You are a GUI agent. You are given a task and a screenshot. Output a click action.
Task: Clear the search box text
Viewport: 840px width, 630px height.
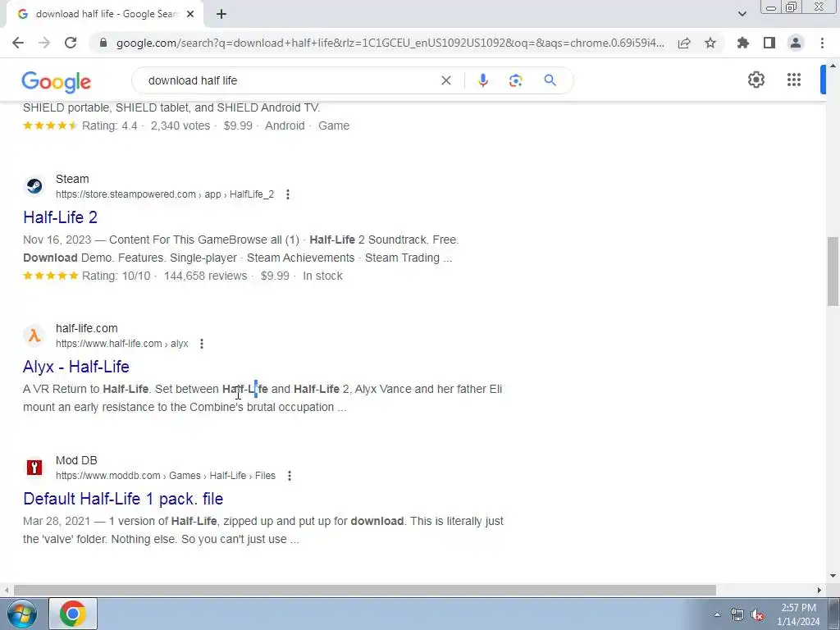pyautogui.click(x=445, y=80)
